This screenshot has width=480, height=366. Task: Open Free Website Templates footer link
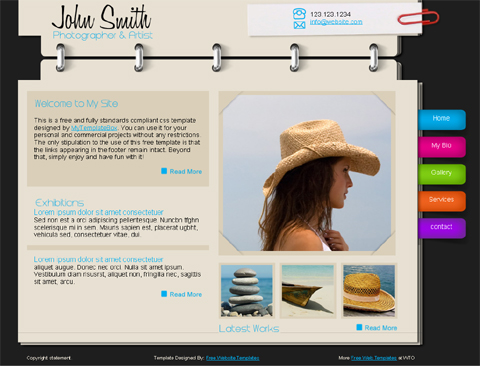point(232,358)
